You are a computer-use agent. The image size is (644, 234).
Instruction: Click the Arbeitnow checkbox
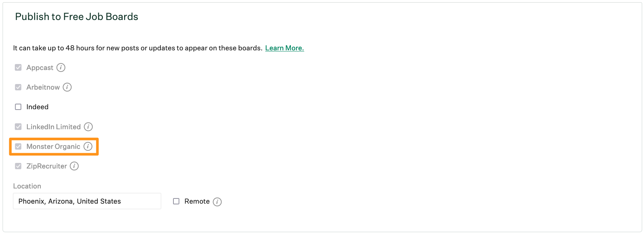19,87
